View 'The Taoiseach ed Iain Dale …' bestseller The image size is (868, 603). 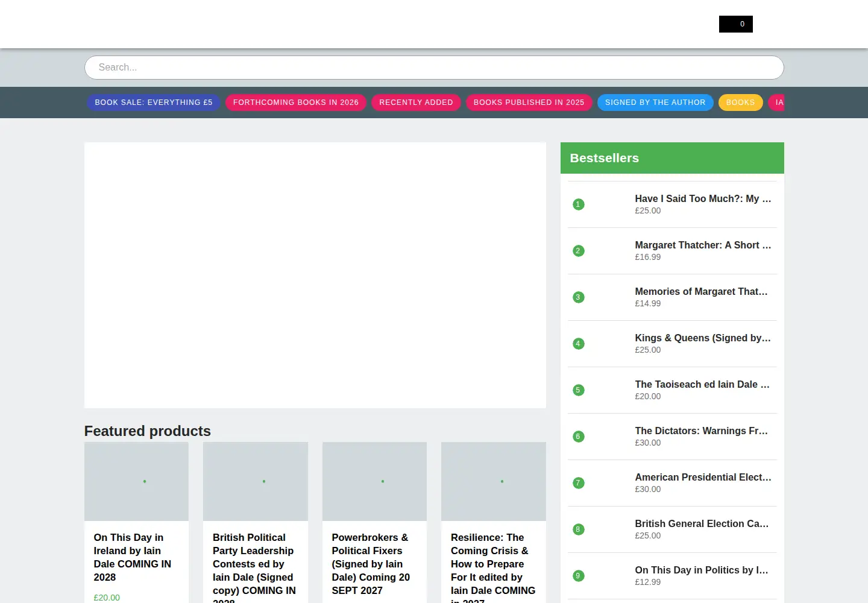click(702, 385)
